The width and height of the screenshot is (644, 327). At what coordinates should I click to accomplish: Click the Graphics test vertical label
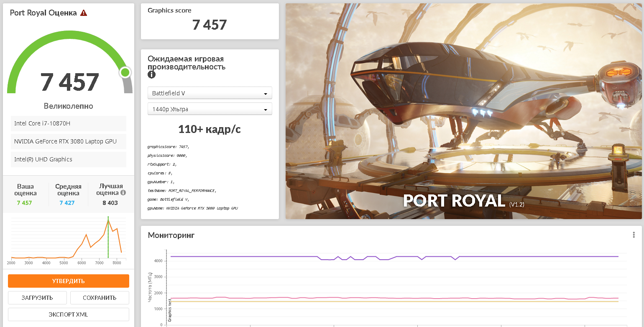170,310
